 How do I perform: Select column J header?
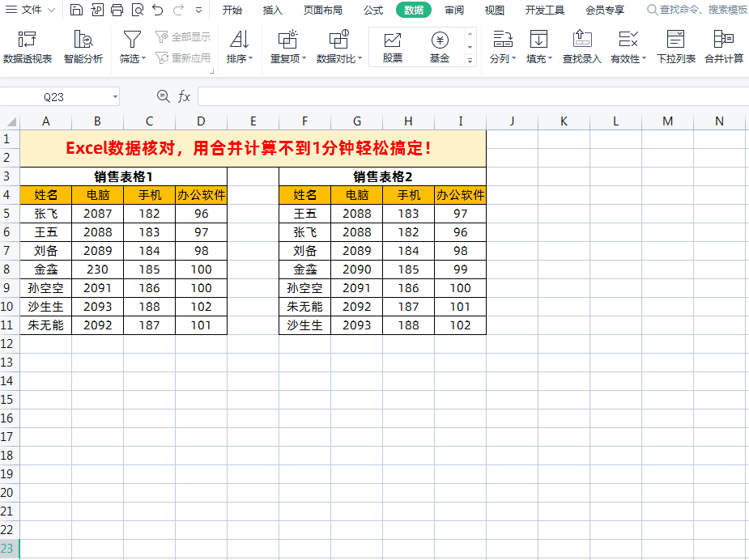(512, 121)
